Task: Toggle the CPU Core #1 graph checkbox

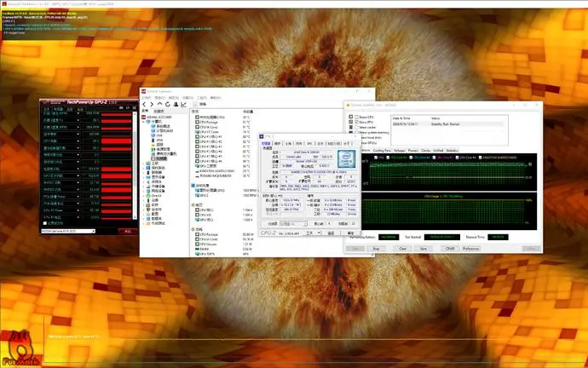Action: point(388,158)
